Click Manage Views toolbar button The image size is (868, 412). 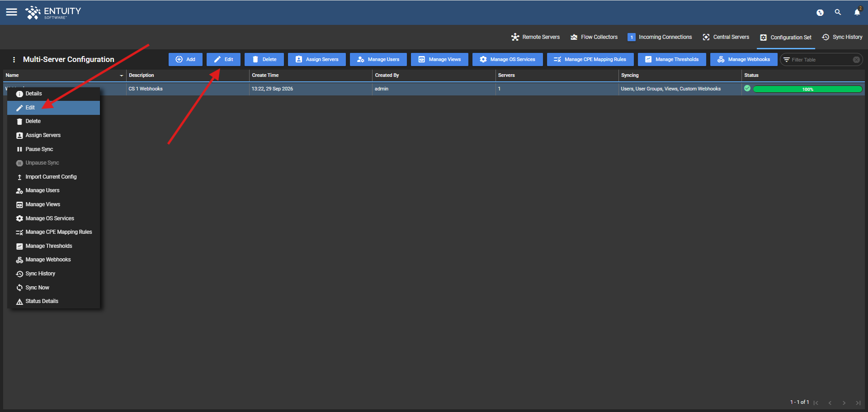coord(439,60)
